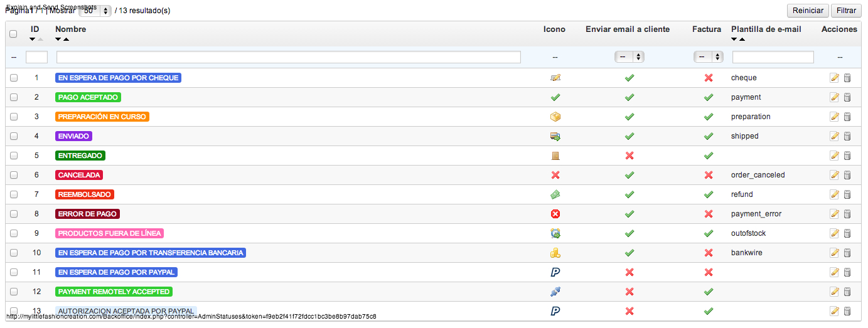Focus the Plantilla de e-mail filter field
Viewport: 868px width, 328px height.
tap(773, 57)
